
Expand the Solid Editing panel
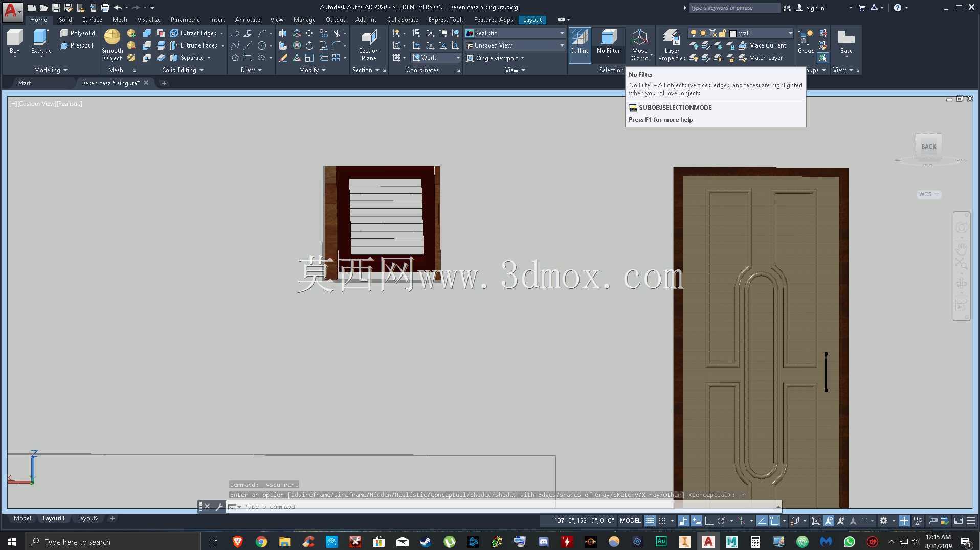click(x=183, y=70)
